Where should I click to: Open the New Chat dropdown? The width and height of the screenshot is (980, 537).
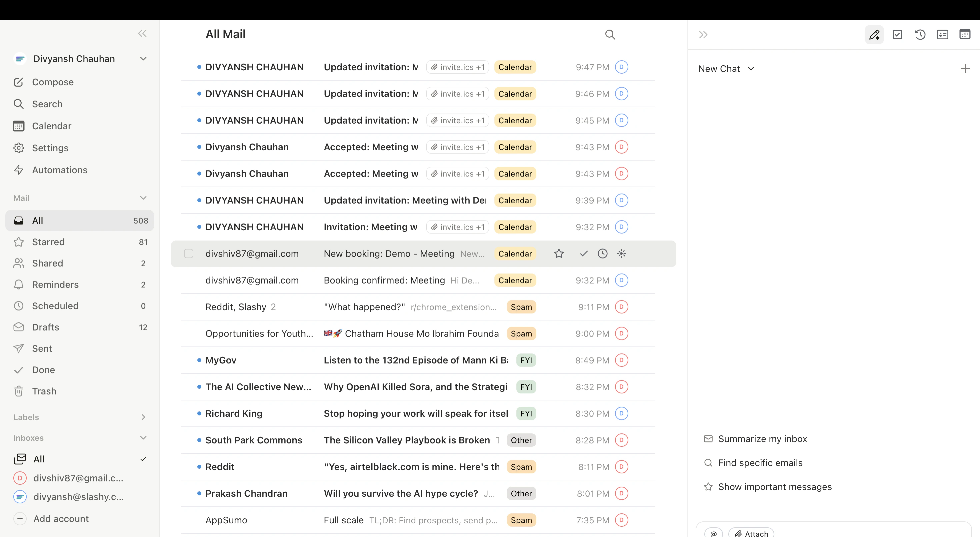(x=726, y=68)
